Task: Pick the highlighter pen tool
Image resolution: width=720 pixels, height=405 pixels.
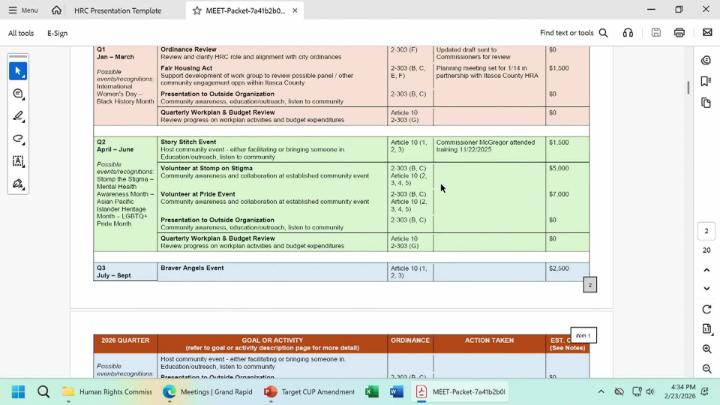Action: (x=18, y=117)
